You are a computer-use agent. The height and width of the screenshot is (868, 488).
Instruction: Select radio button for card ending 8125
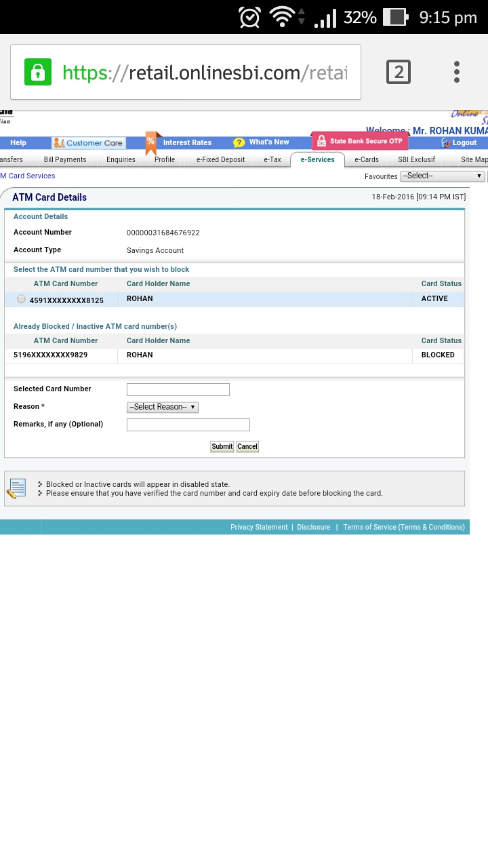pyautogui.click(x=21, y=299)
